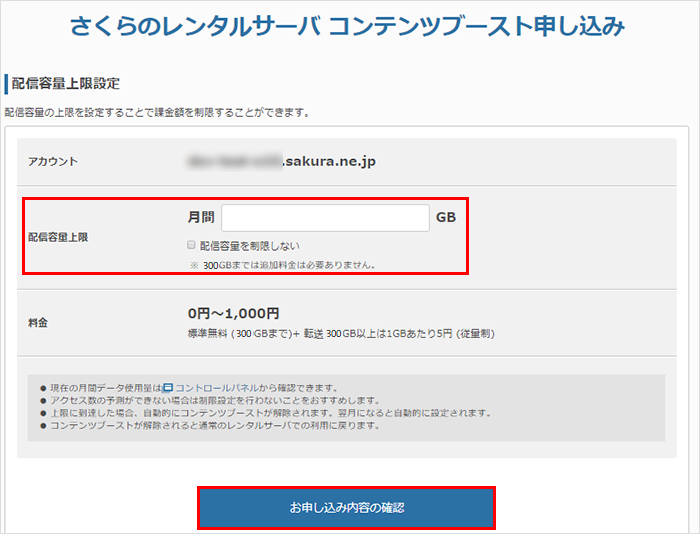The image size is (700, 534).
Task: Toggle the 配信容量を制限しない checkbox
Action: tap(192, 245)
